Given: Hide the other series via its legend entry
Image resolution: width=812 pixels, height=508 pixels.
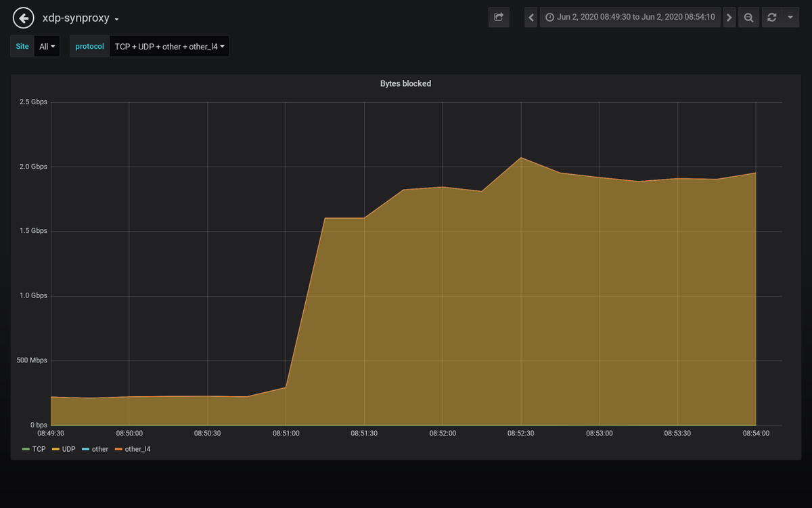Looking at the screenshot, I should [x=101, y=449].
